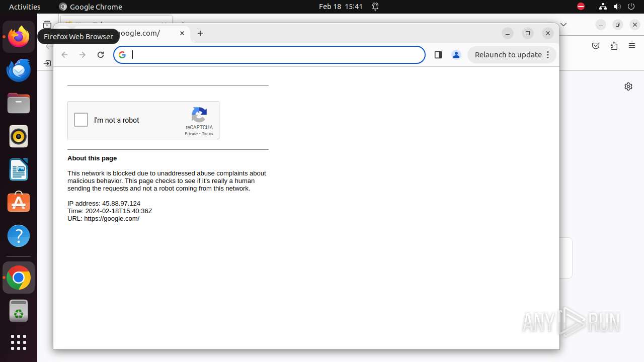Click Firefox Pocket save icon
The image size is (644, 362).
coord(596,46)
